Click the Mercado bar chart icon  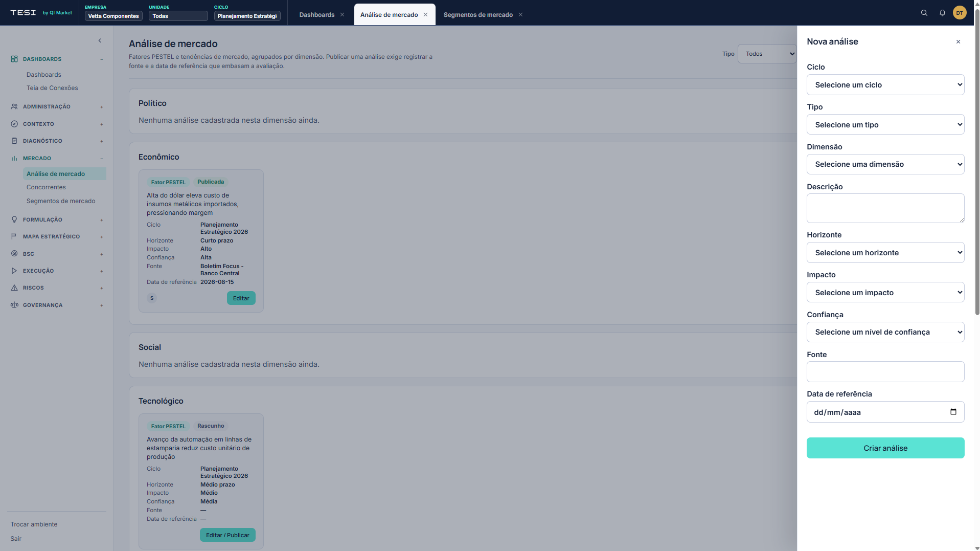pos(14,158)
